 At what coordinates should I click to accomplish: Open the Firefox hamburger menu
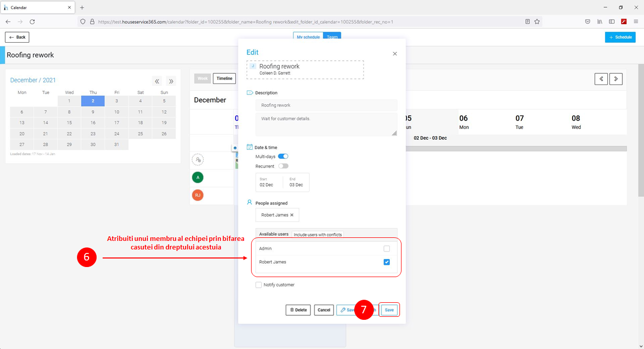[636, 22]
